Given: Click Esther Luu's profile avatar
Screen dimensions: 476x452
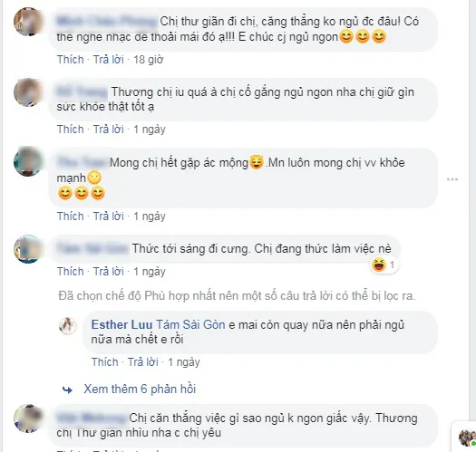Looking at the screenshot, I should pos(68,326).
